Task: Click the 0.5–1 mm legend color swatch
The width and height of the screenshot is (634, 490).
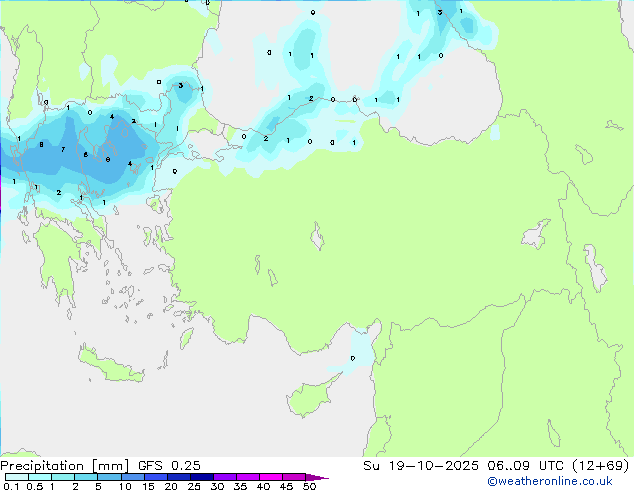Action: (40, 477)
